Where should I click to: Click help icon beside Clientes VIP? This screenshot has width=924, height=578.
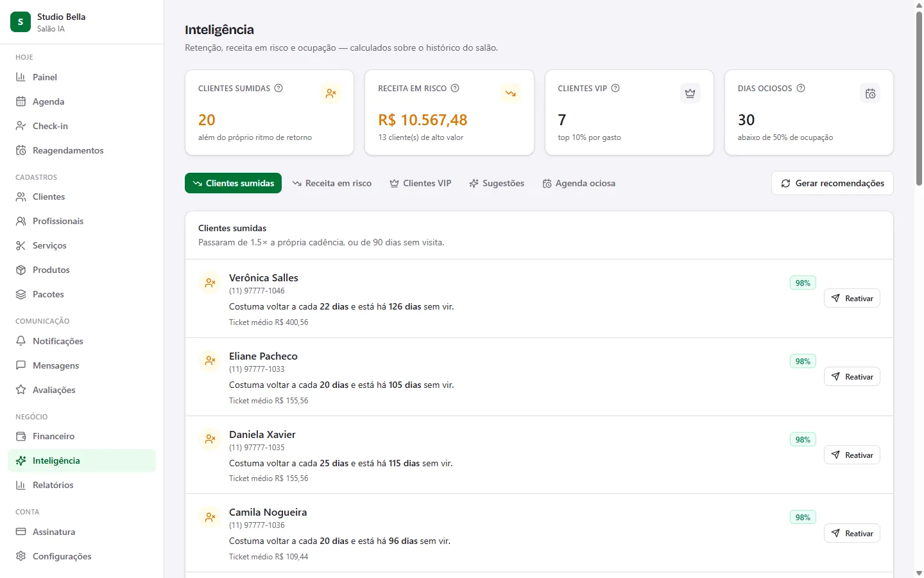pyautogui.click(x=615, y=88)
